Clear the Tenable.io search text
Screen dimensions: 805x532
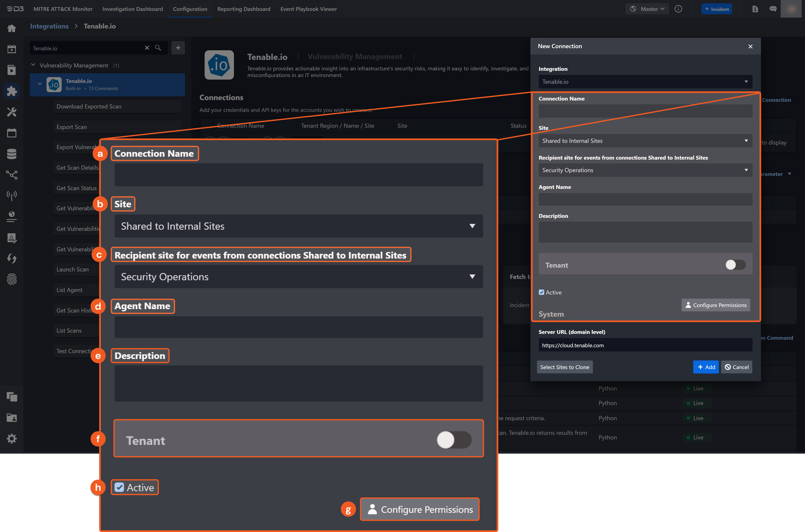(147, 48)
